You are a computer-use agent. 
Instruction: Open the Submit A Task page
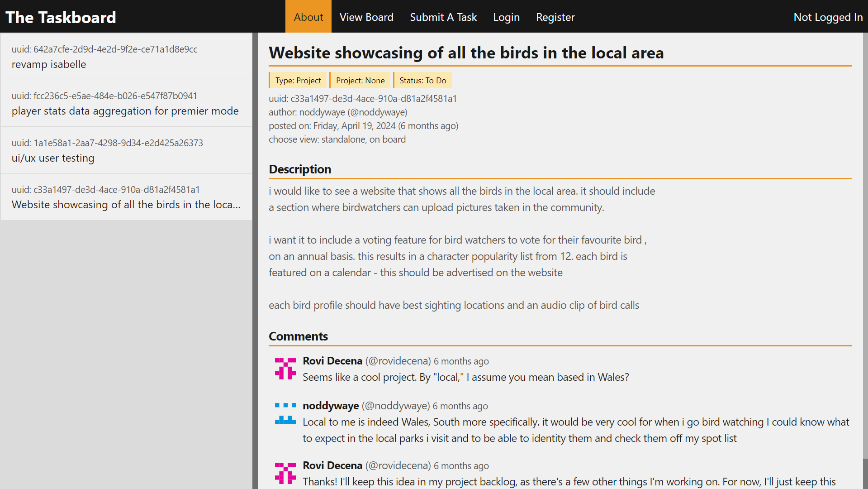[443, 17]
